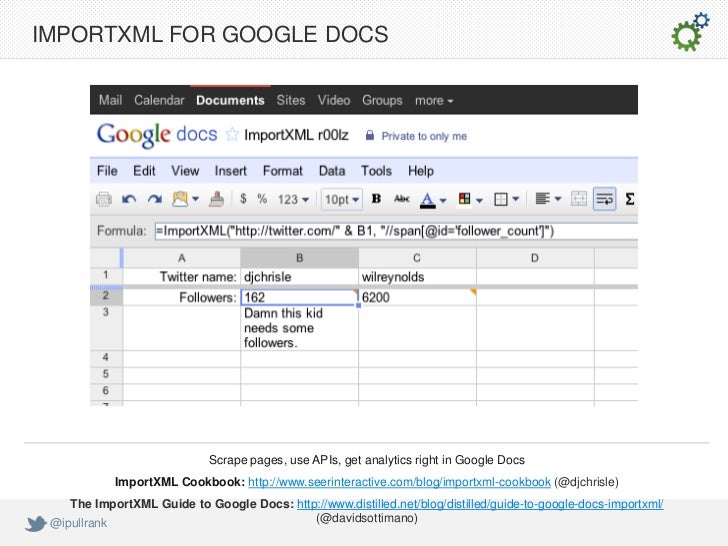Open the View menu

click(185, 171)
